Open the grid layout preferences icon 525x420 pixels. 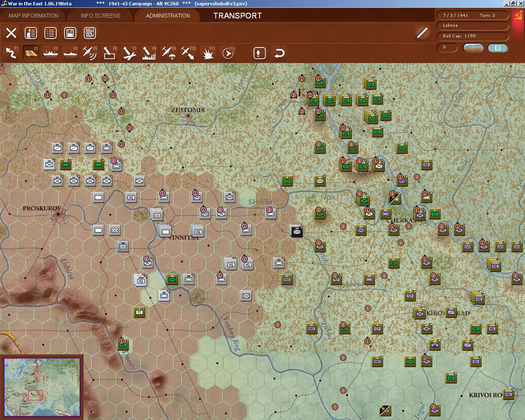pyautogui.click(x=90, y=33)
